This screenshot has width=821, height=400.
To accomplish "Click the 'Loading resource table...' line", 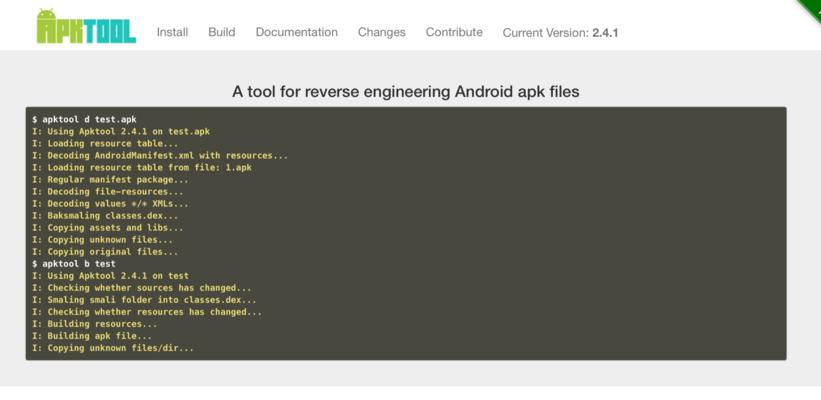I will click(x=105, y=143).
